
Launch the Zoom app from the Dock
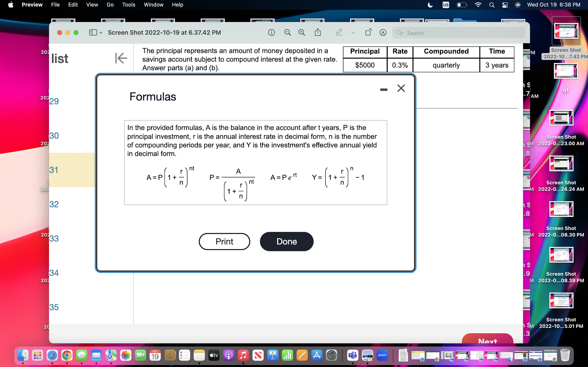click(382, 355)
